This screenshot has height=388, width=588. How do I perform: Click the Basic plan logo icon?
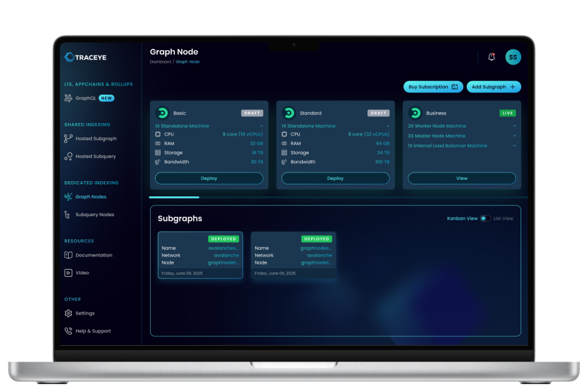(x=162, y=113)
